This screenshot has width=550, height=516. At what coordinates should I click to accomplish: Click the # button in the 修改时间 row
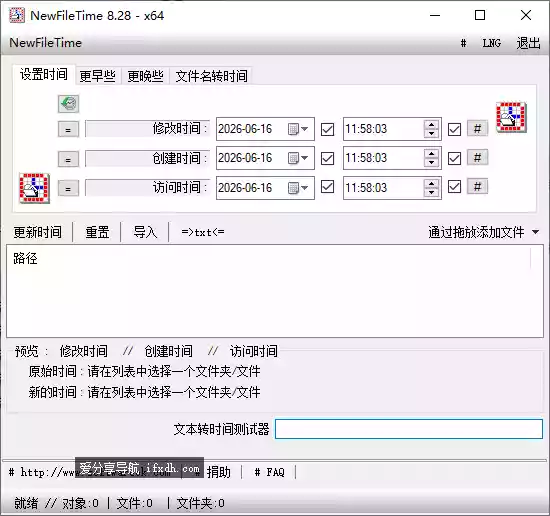[x=477, y=129]
